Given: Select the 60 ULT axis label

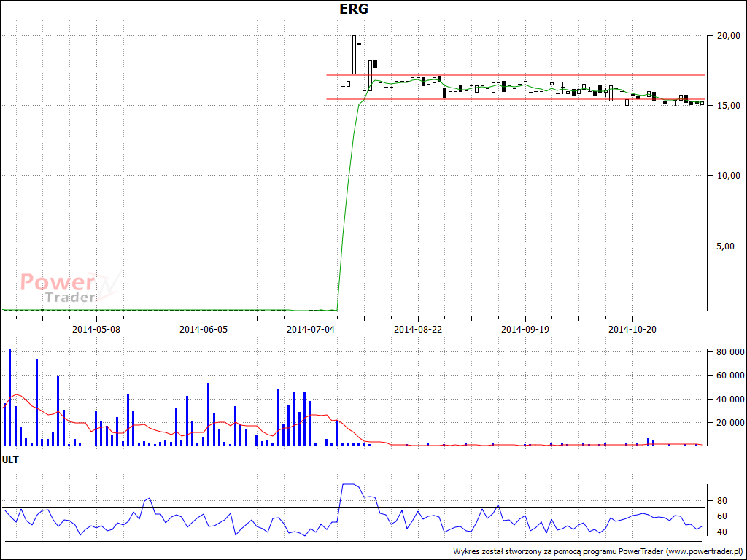Looking at the screenshot, I should [721, 516].
